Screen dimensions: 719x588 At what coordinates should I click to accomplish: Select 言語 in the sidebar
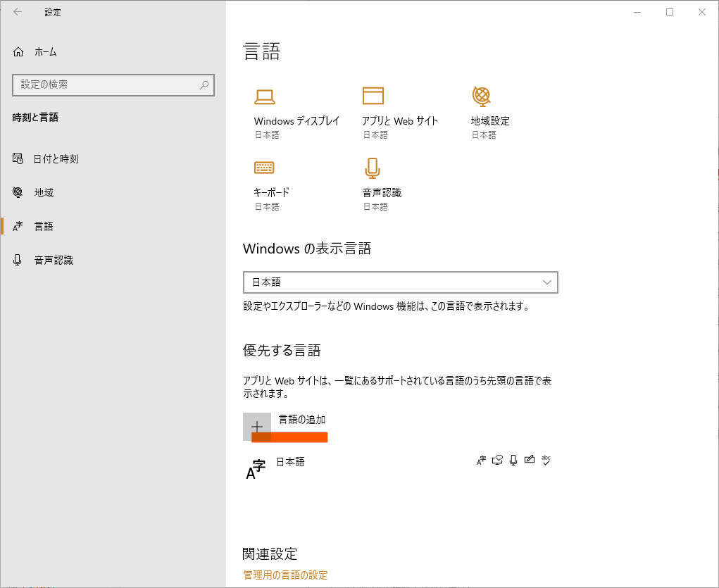[44, 226]
